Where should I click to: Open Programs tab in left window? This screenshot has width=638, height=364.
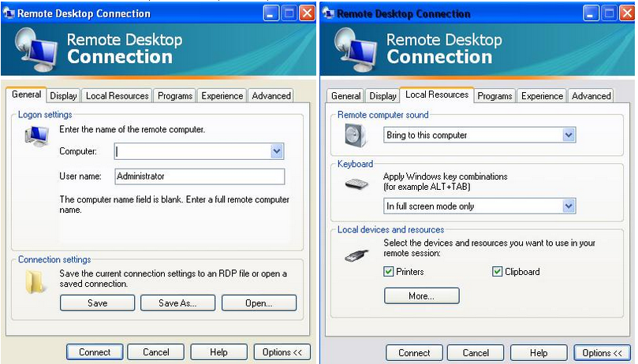click(175, 96)
